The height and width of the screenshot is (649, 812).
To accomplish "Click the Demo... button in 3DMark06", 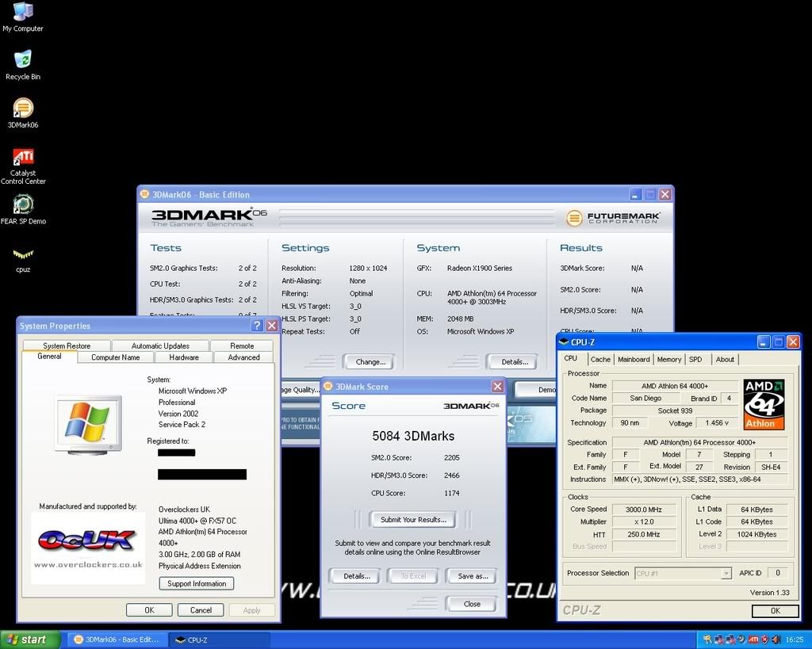I will tap(537, 389).
